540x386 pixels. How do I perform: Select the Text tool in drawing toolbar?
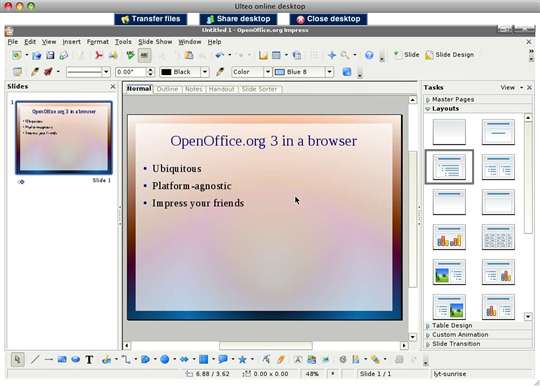89,359
